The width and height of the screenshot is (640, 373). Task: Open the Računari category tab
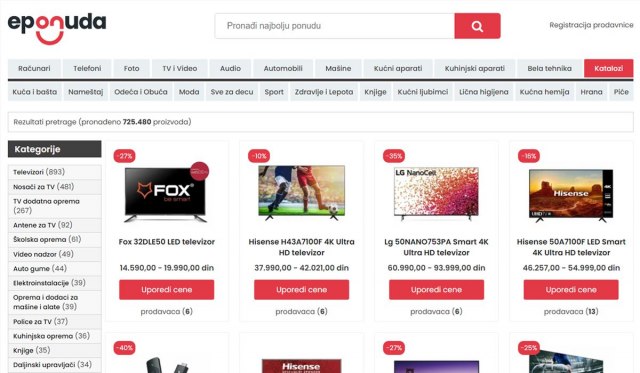click(x=34, y=68)
